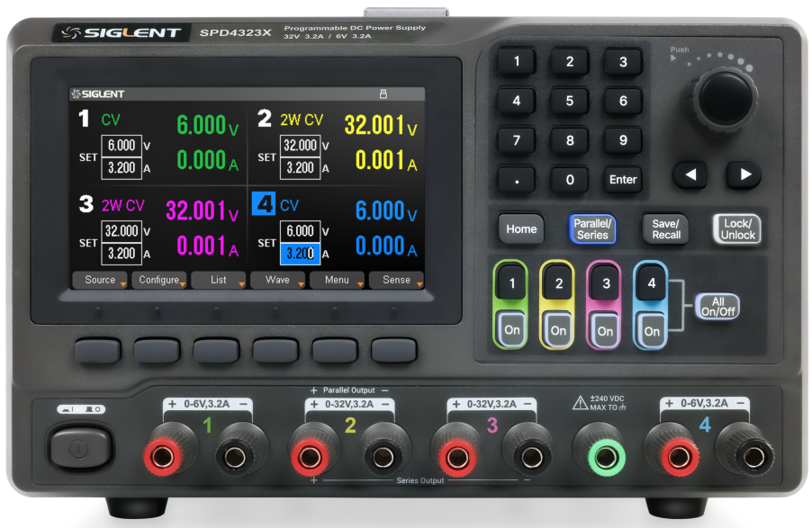Screen dimensions: 812x528
Task: Push the physical softkey beneath the Sense label
Action: (x=394, y=351)
